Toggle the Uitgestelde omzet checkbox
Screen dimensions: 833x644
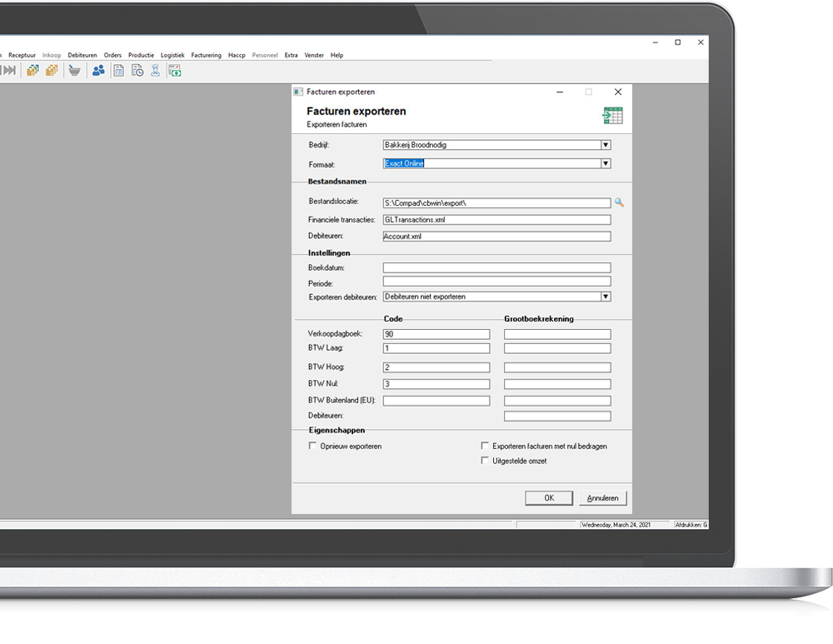point(485,461)
